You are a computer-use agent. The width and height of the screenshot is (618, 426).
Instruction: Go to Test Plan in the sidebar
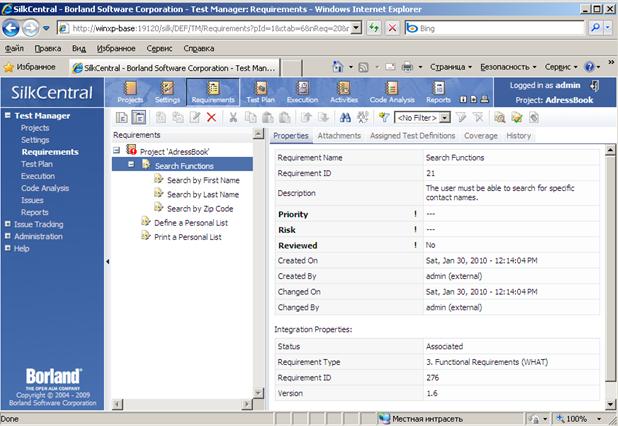37,164
